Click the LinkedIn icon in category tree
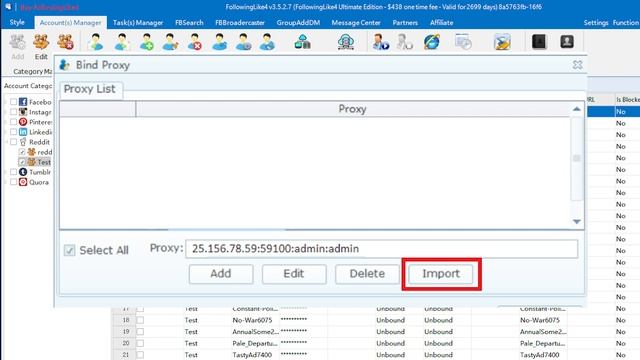 (23, 132)
